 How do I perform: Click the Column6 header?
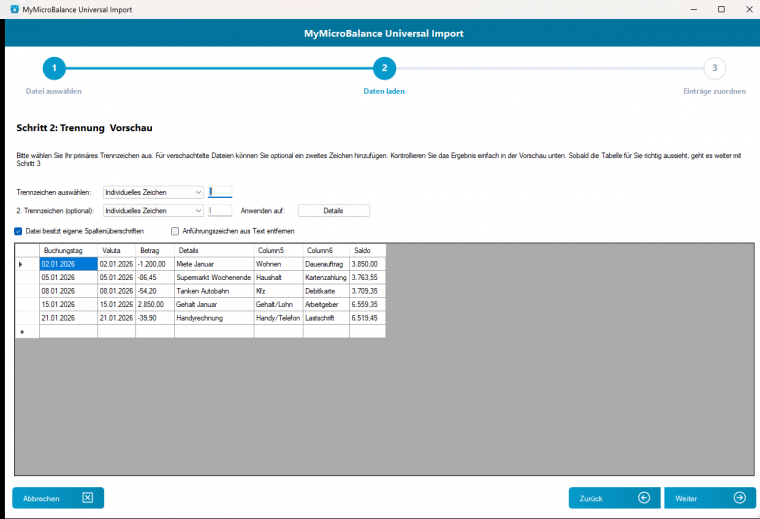click(326, 251)
